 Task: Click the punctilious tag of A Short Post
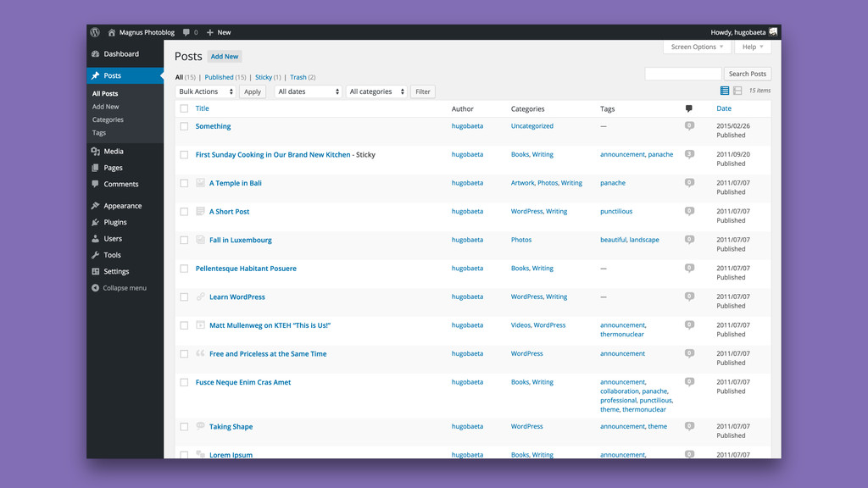click(616, 211)
